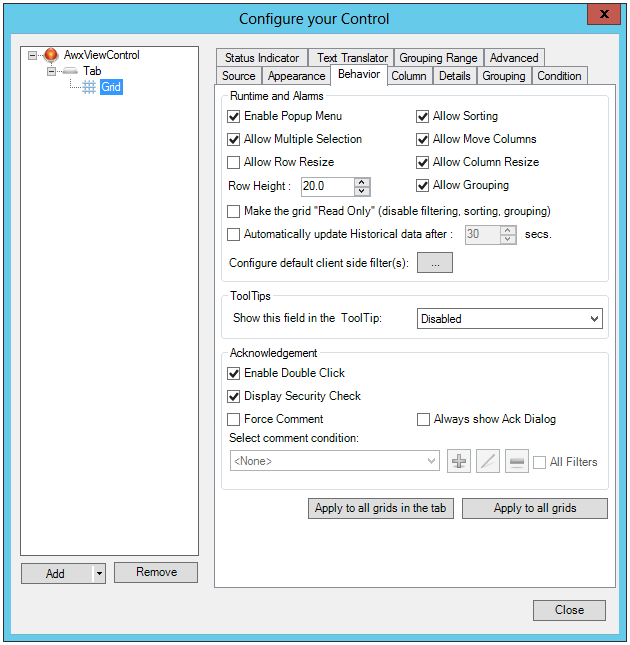The image size is (630, 645).
Task: Click inside the Row Height input field
Action: pos(327,186)
